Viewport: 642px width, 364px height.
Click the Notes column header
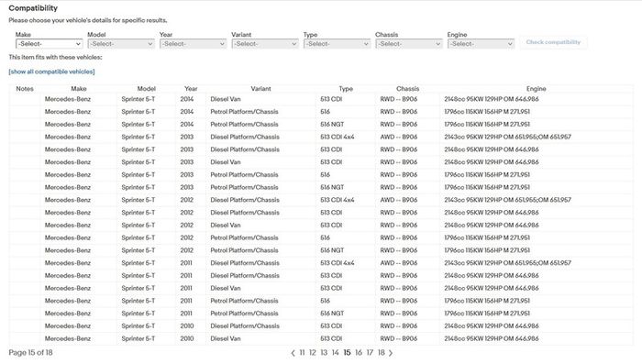click(x=25, y=88)
